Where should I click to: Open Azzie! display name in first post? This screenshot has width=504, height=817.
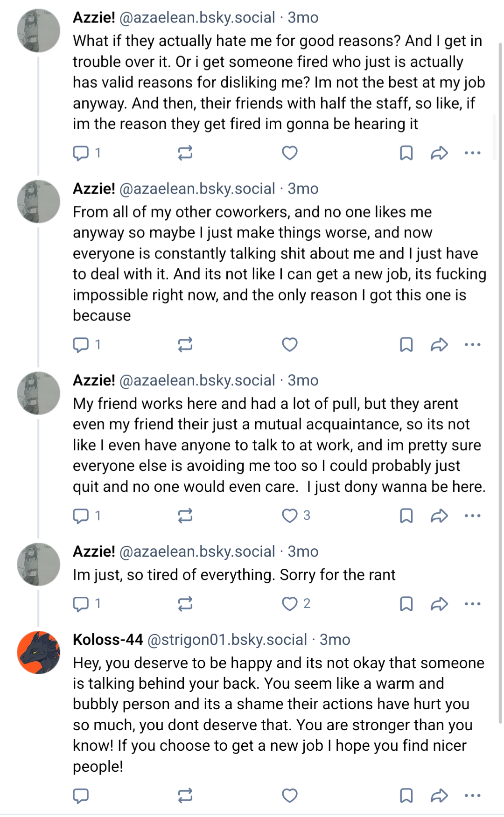(x=94, y=18)
